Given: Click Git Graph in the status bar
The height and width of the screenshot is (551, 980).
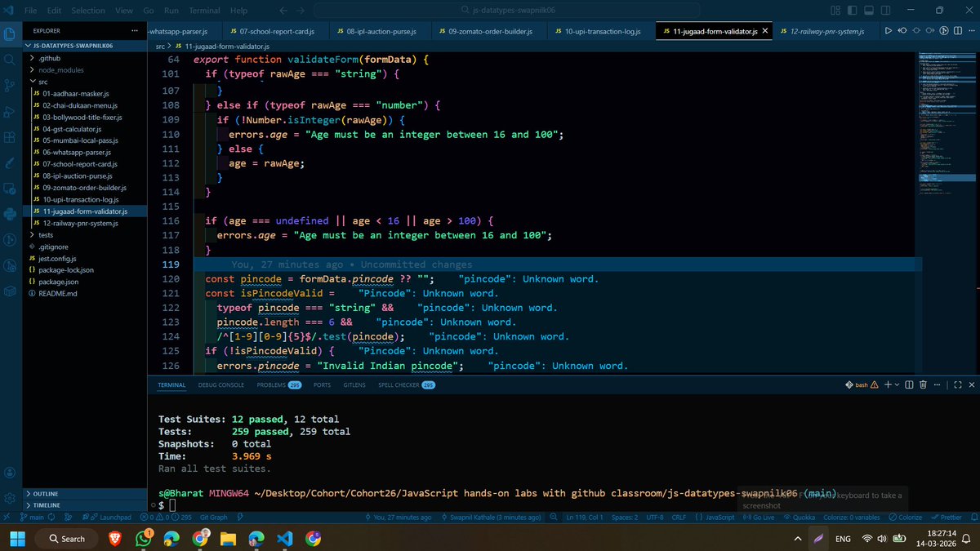Looking at the screenshot, I should (214, 518).
